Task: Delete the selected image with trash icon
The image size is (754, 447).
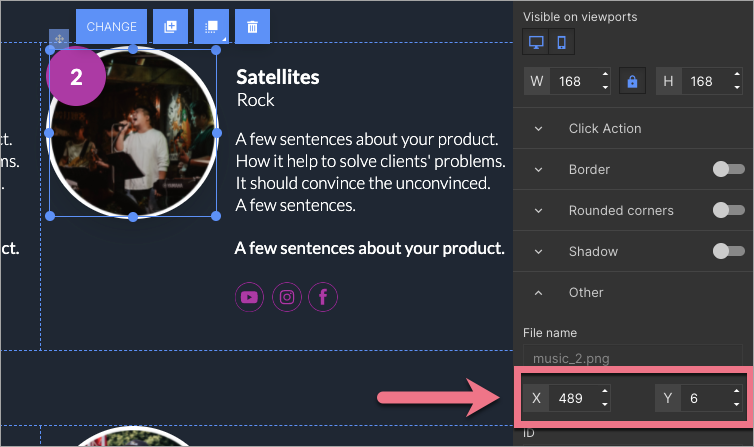Action: click(252, 27)
